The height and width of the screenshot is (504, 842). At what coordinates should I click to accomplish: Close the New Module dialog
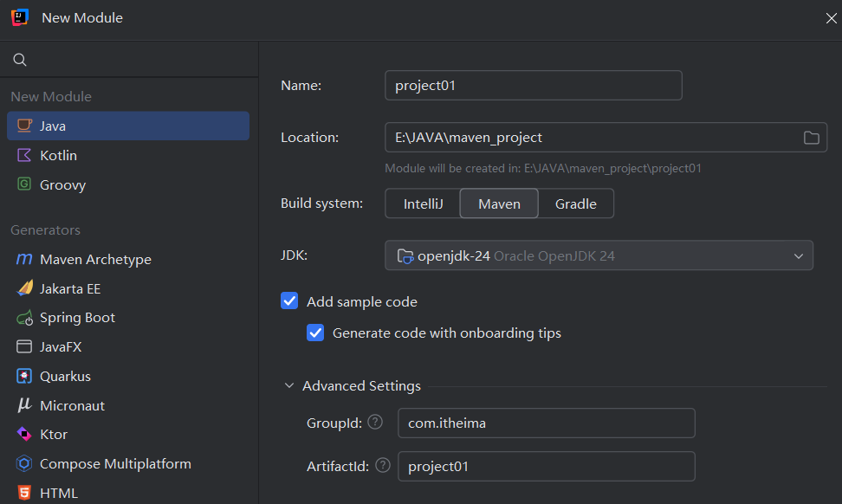pyautogui.click(x=831, y=18)
